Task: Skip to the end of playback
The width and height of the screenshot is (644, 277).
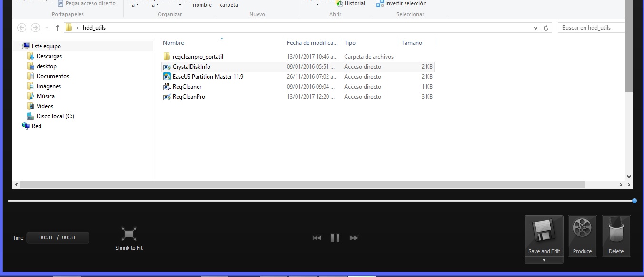Action: [354, 238]
